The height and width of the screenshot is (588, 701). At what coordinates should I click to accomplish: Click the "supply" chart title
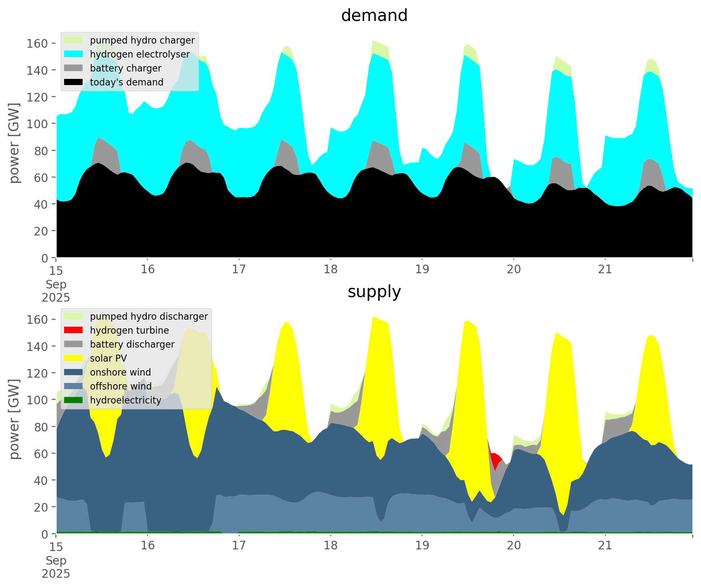[374, 292]
